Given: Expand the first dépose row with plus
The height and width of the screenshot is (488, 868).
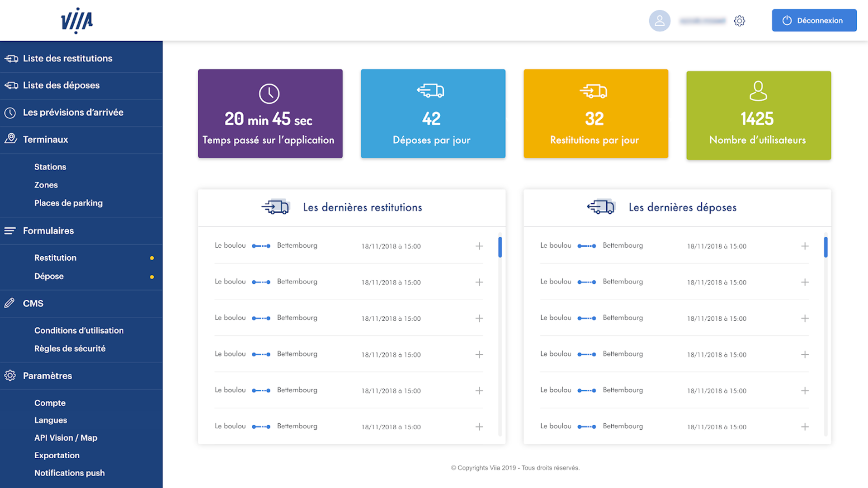Looking at the screenshot, I should [x=805, y=246].
